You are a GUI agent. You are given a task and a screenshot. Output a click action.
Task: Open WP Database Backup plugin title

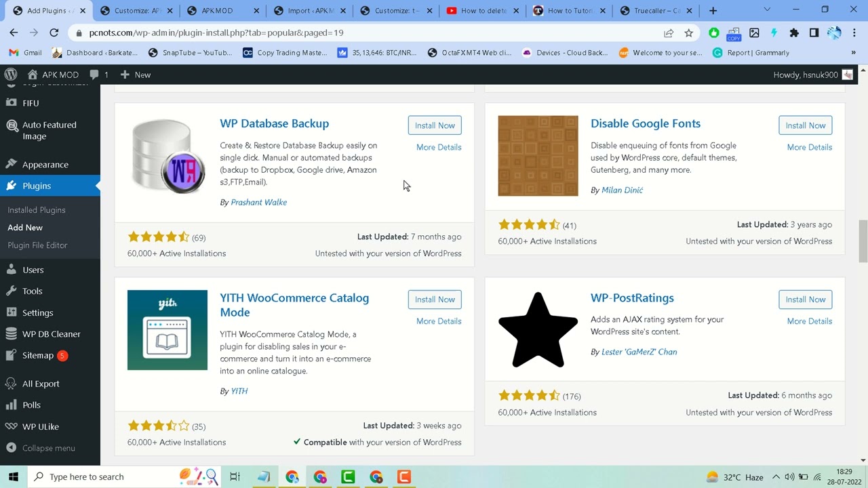pyautogui.click(x=274, y=123)
